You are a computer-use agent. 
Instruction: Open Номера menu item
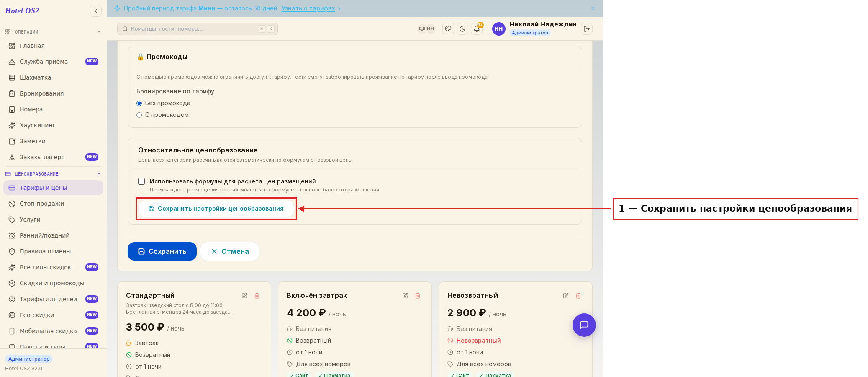pos(53,109)
